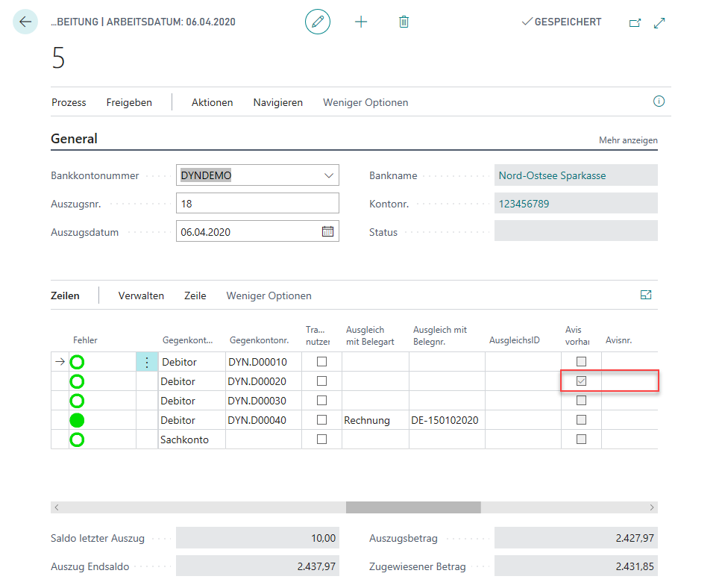Screen dimensions: 722x588
Task: Toggle Transaktion checkbox in Sachkonto row
Action: coord(322,440)
